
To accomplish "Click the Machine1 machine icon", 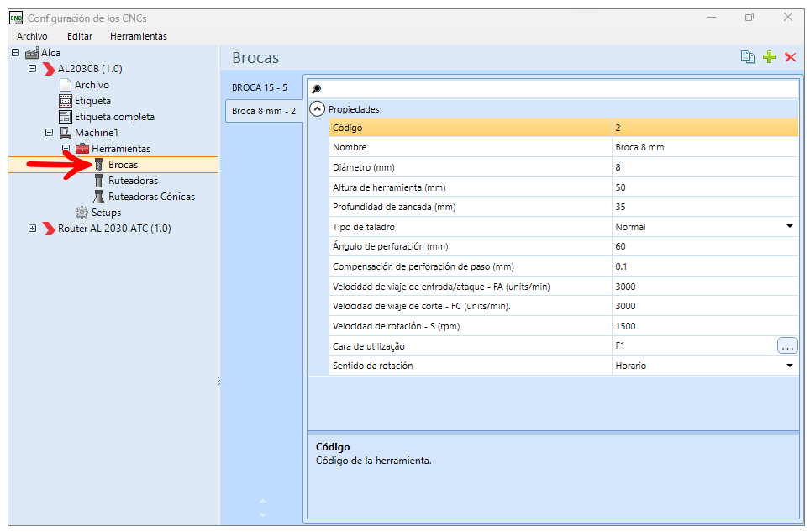I will click(x=66, y=133).
